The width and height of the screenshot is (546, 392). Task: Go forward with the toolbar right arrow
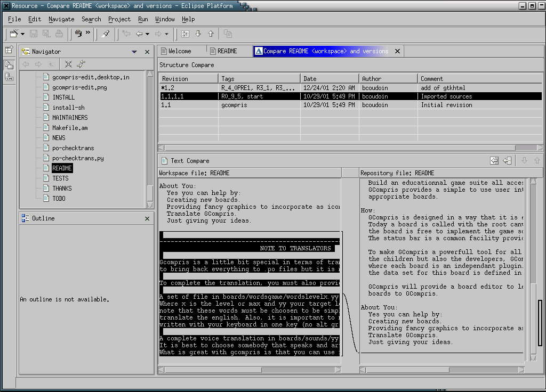(158, 34)
